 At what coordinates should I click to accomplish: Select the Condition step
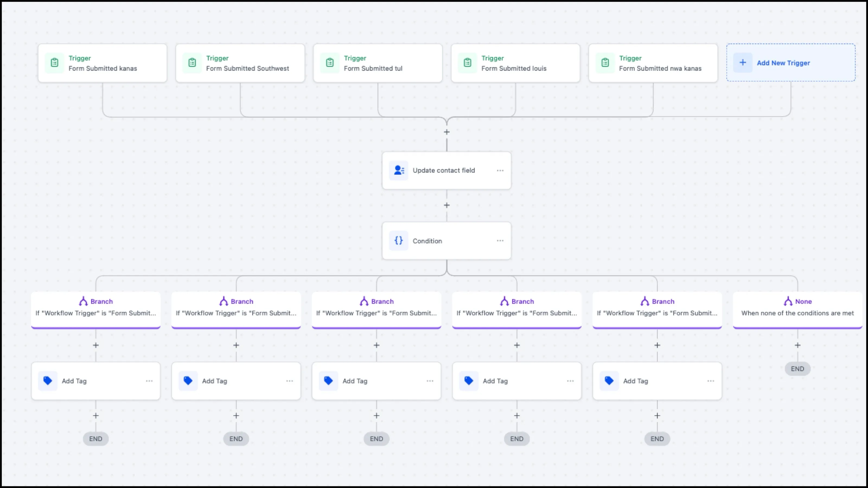(446, 241)
